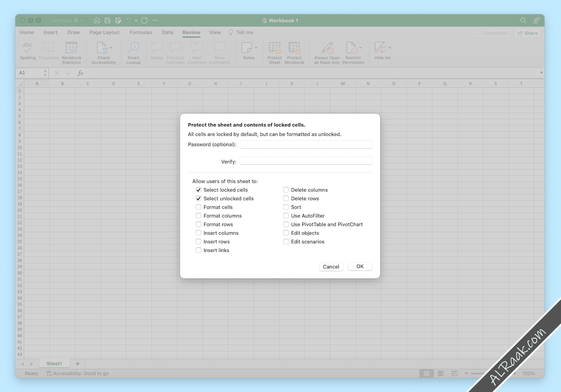Uncheck Select locked cells
Screen dimensions: 561x392
(199, 190)
